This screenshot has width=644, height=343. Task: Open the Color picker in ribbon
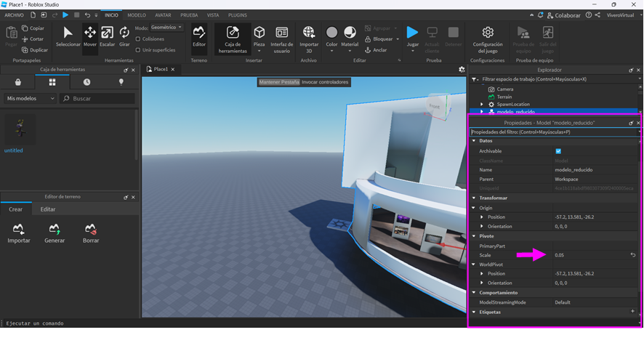click(x=331, y=36)
